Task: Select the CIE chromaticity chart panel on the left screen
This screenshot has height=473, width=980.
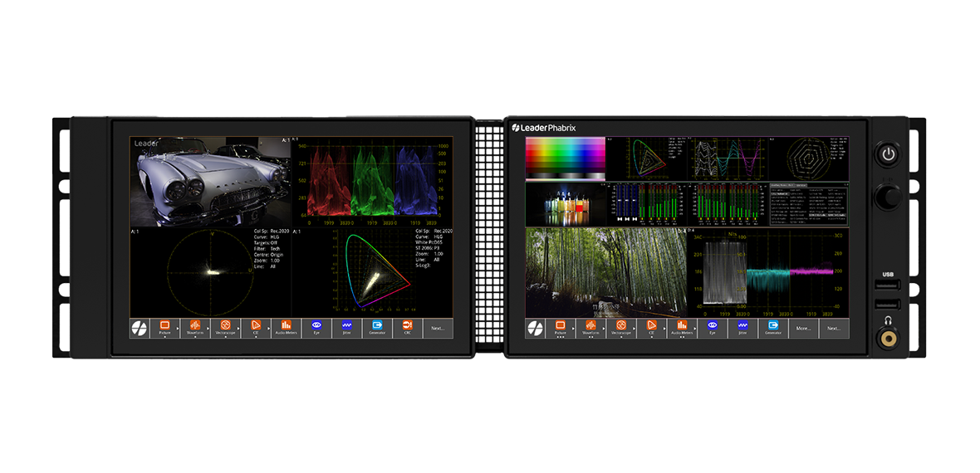Action: click(373, 272)
